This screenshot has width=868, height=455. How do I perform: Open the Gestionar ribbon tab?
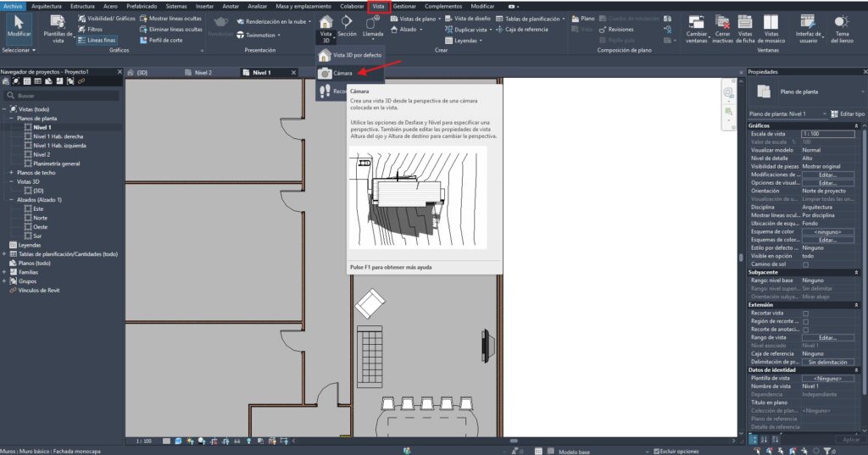[404, 6]
